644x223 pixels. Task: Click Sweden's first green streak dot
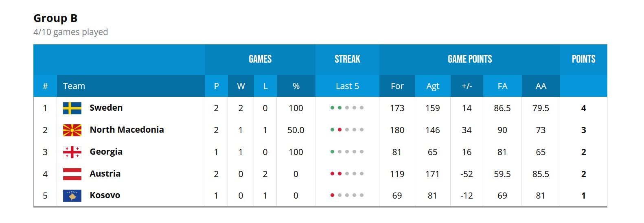pyautogui.click(x=332, y=108)
